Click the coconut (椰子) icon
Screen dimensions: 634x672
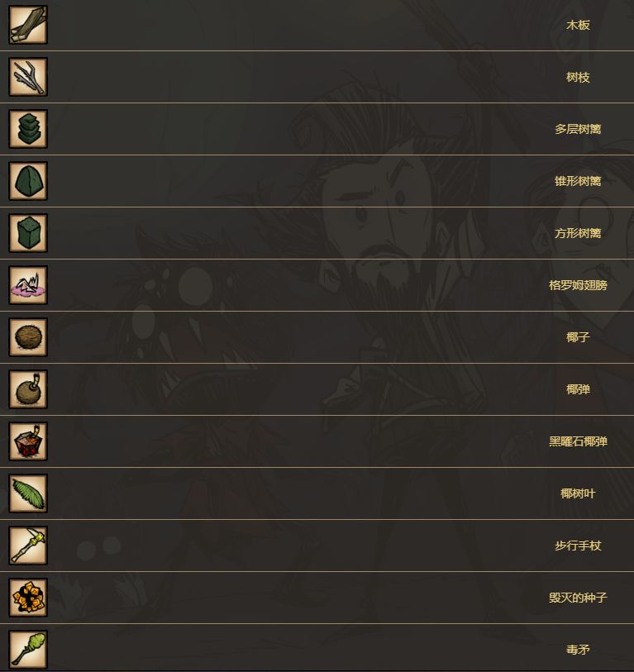(x=28, y=337)
